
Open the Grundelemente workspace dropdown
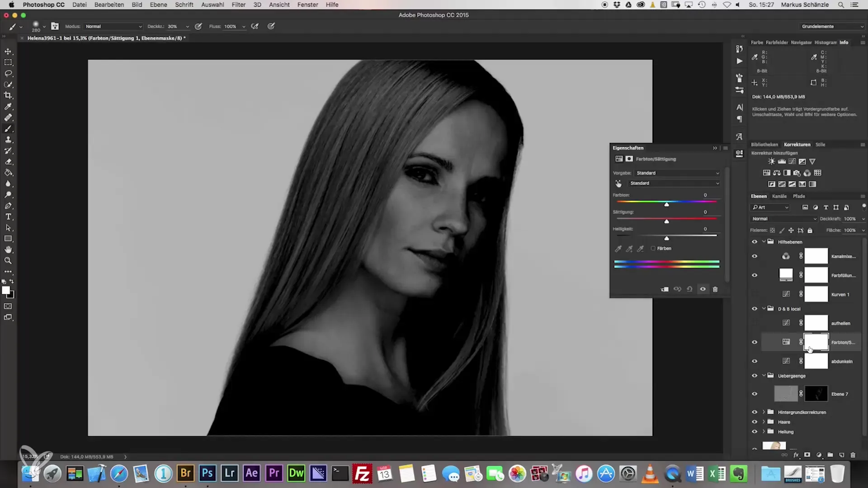tap(832, 26)
